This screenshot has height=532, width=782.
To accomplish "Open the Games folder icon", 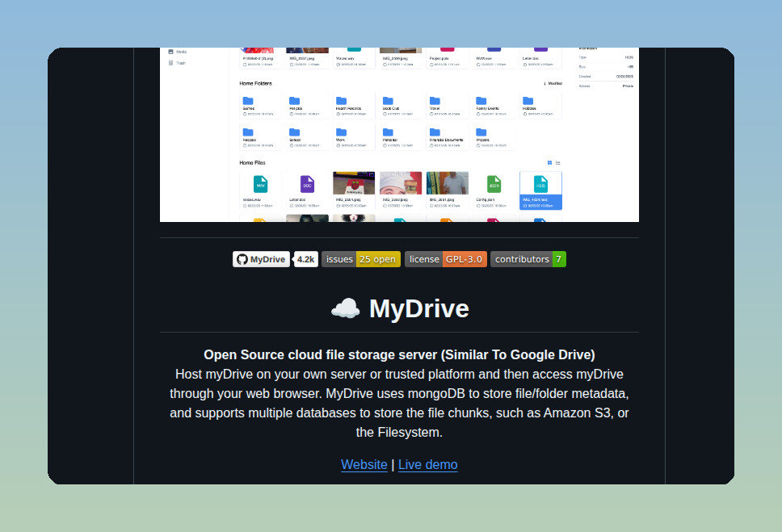I will pos(248,101).
